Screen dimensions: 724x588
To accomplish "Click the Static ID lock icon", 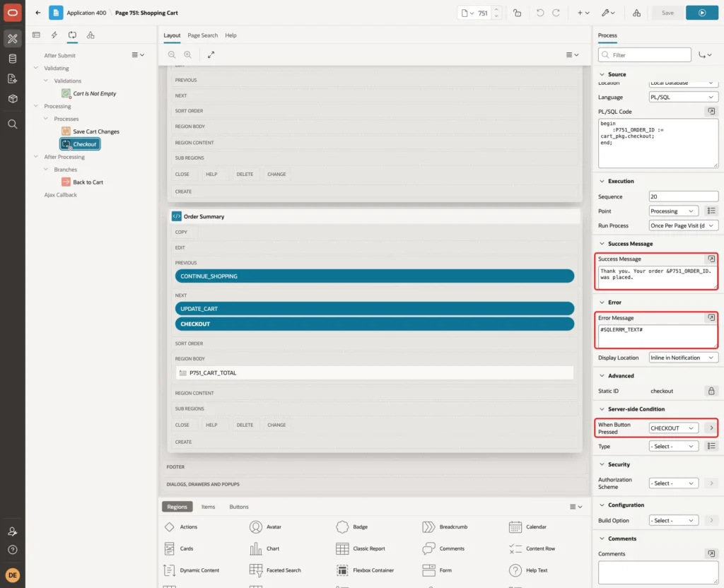I will pos(711,391).
